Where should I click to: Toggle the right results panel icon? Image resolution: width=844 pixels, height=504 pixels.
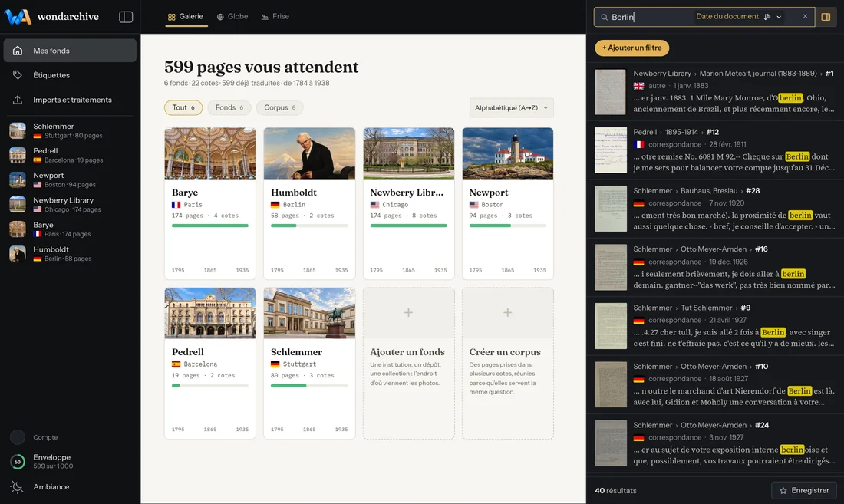[826, 17]
